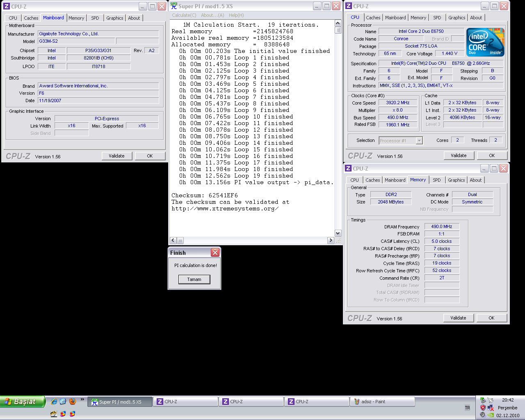Open the Security Center red shield icon
525x420 pixels.
point(482,408)
